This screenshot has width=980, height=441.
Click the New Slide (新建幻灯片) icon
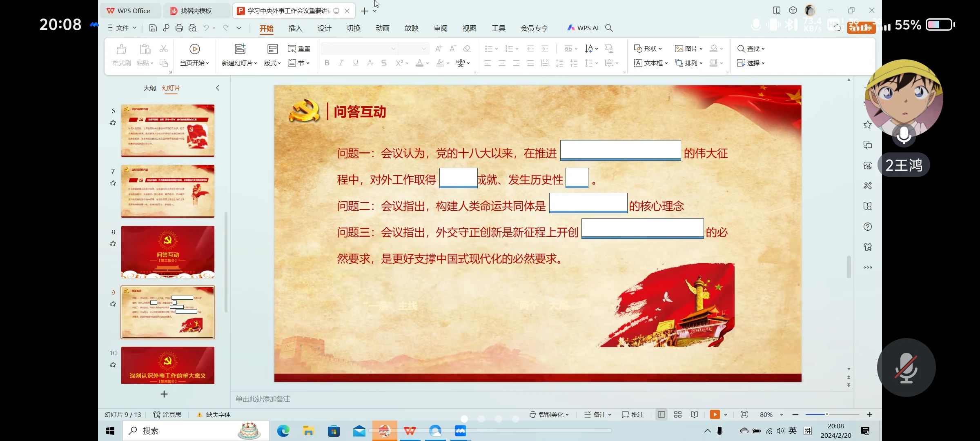pos(240,49)
